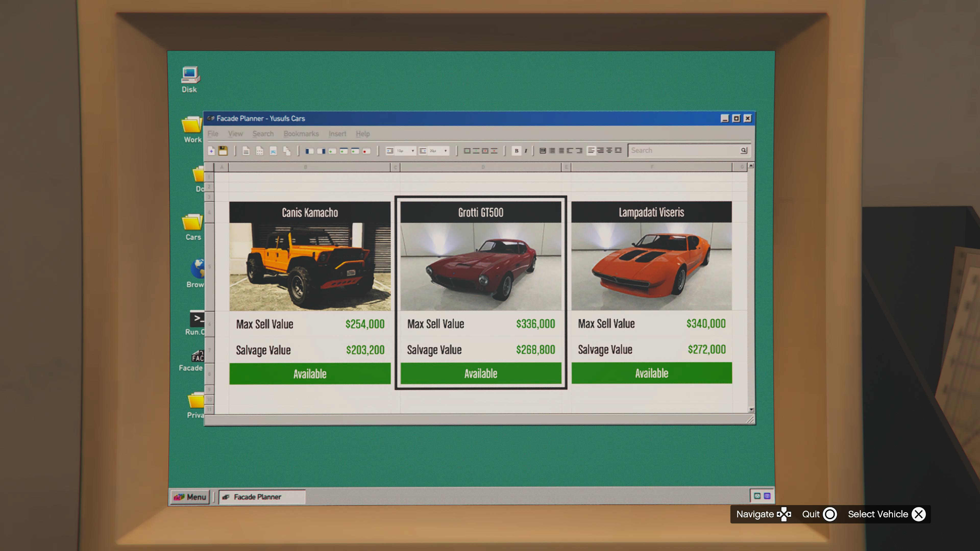Select the Canis Kamacho car thumbnail
Image resolution: width=980 pixels, height=551 pixels.
click(x=310, y=266)
